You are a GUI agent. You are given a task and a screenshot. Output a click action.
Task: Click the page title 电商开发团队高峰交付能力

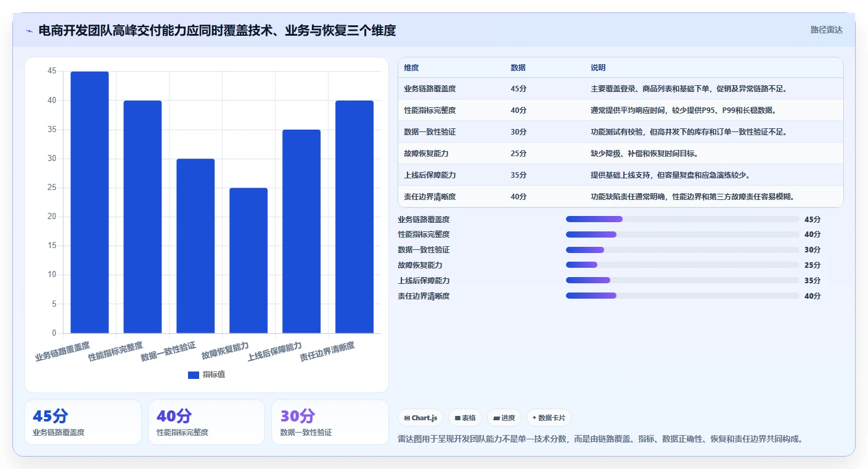[x=217, y=30]
